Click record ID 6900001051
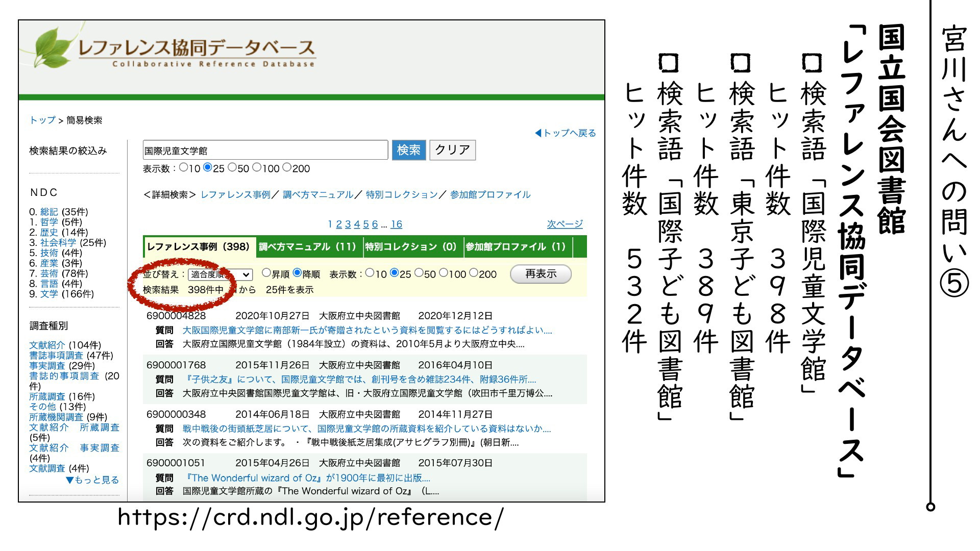This screenshot has height=551, width=980. coord(176,463)
